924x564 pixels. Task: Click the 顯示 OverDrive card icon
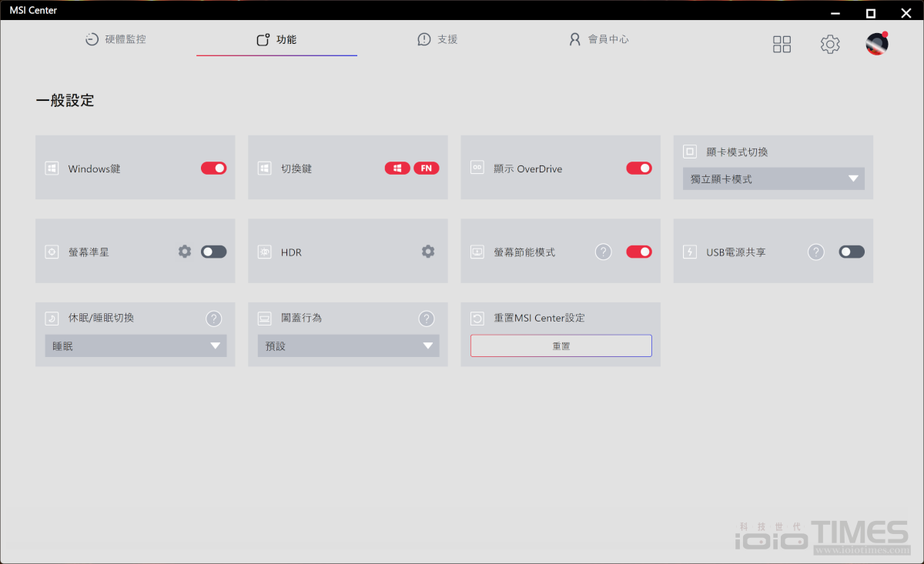click(x=477, y=169)
